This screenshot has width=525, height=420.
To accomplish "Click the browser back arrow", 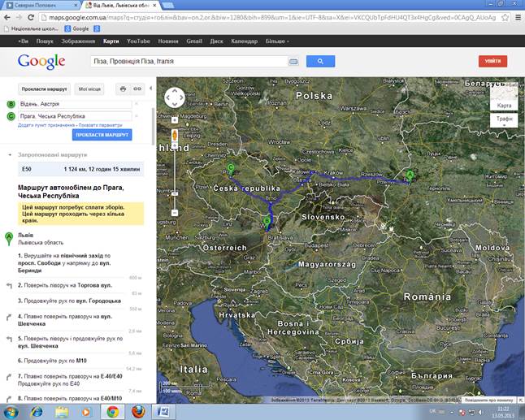I will (x=7, y=17).
